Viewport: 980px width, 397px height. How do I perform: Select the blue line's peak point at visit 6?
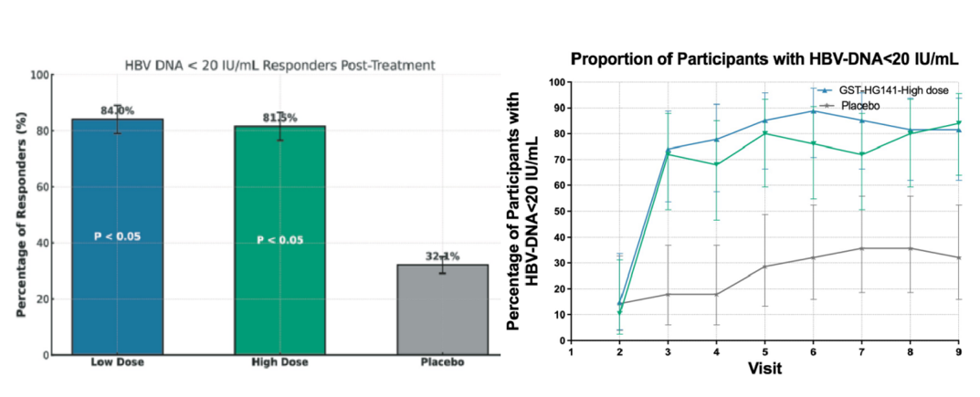tap(812, 110)
